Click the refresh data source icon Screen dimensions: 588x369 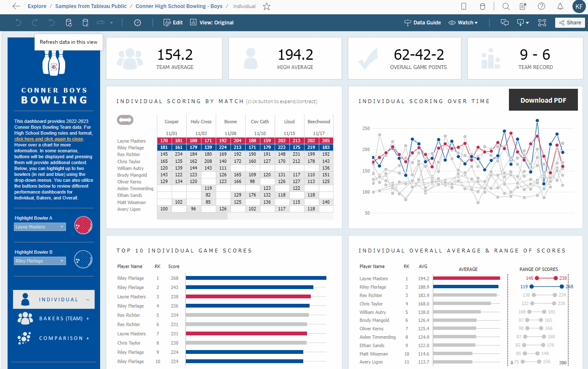point(69,23)
